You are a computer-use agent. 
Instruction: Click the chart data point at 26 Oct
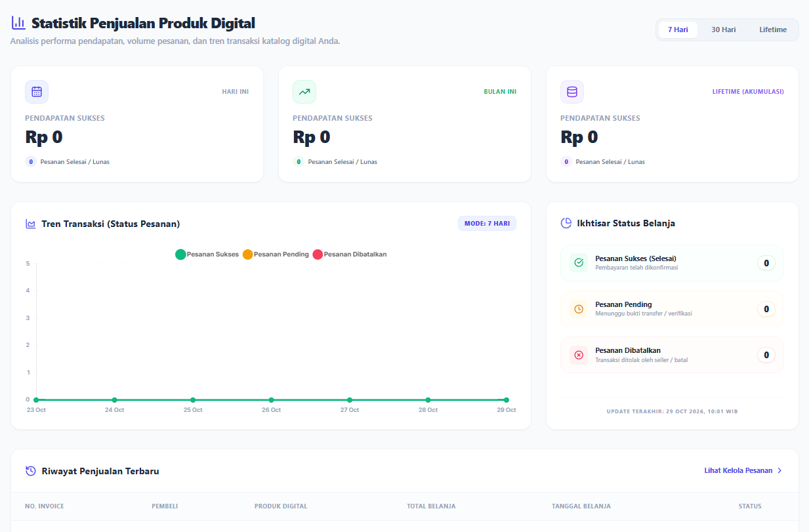(x=271, y=399)
